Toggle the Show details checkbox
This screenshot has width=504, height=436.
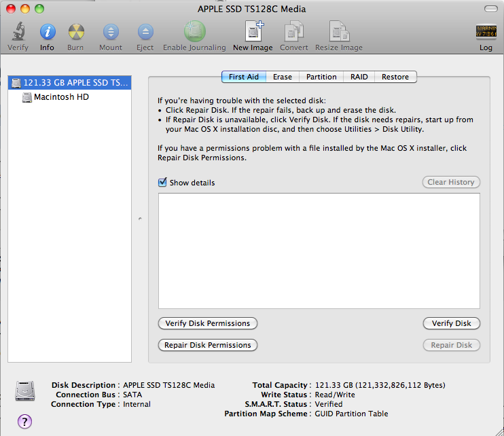coord(162,182)
